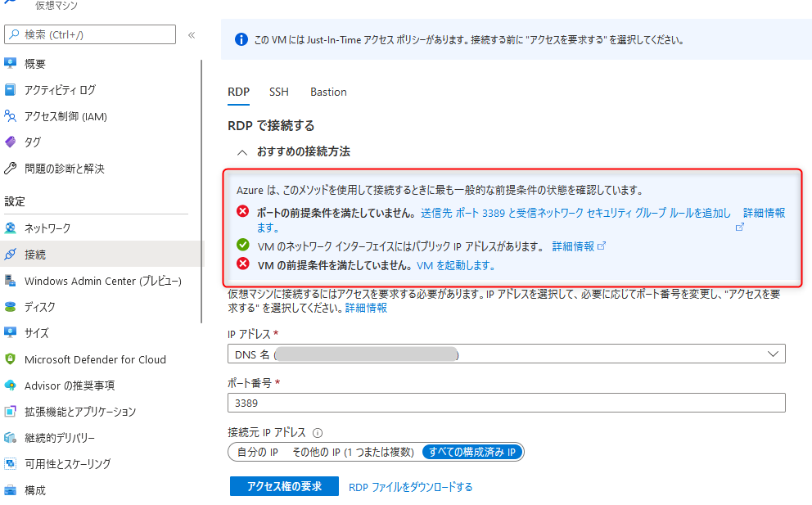Collapse the おすすめの接続方法 section
The width and height of the screenshot is (812, 505).
coord(243,153)
